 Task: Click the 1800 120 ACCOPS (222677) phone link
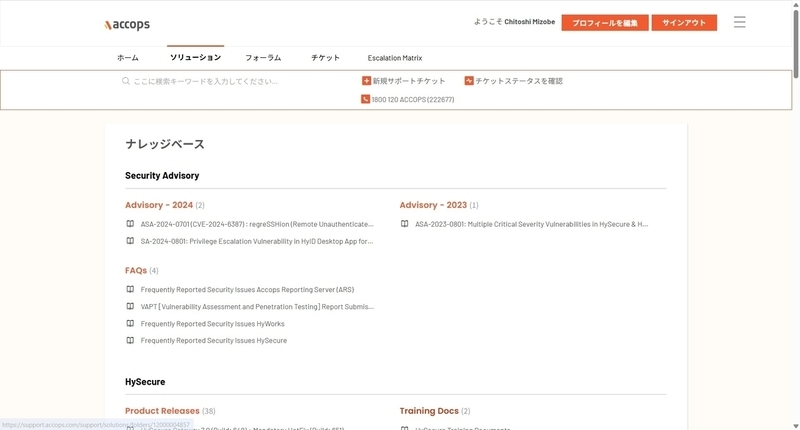(x=413, y=99)
